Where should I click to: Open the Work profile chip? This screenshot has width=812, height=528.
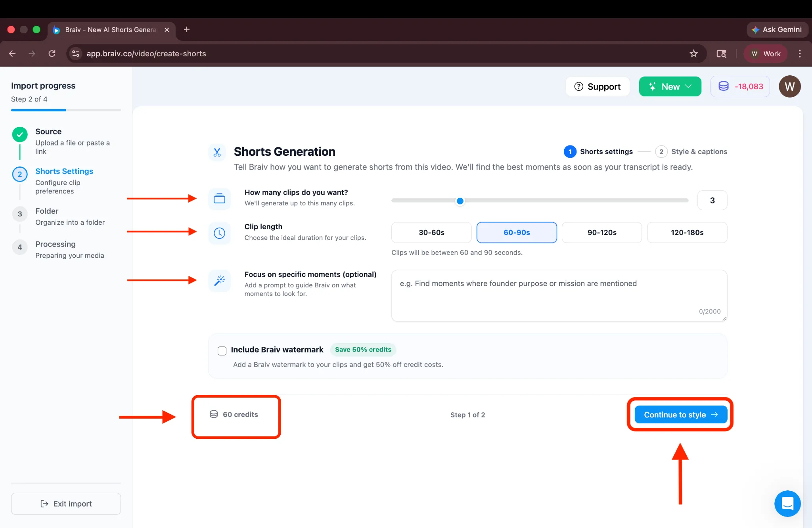click(x=766, y=54)
